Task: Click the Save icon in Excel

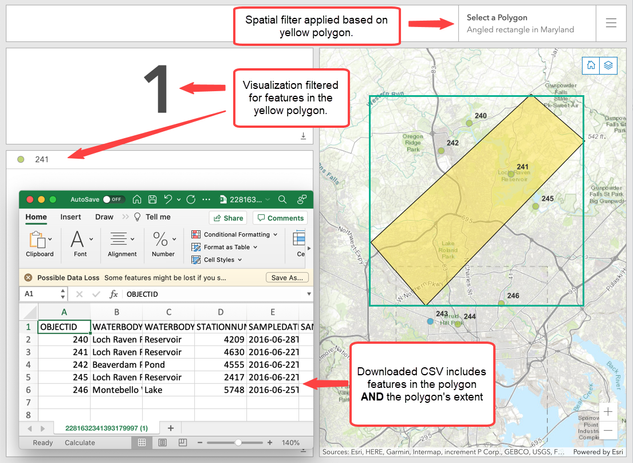Action: 152,199
